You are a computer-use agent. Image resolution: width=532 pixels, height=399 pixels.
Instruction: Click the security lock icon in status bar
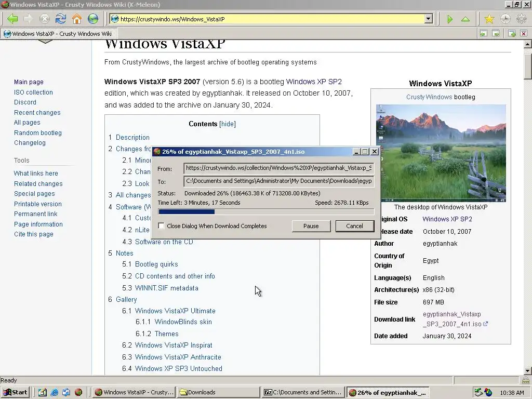pyautogui.click(x=526, y=380)
